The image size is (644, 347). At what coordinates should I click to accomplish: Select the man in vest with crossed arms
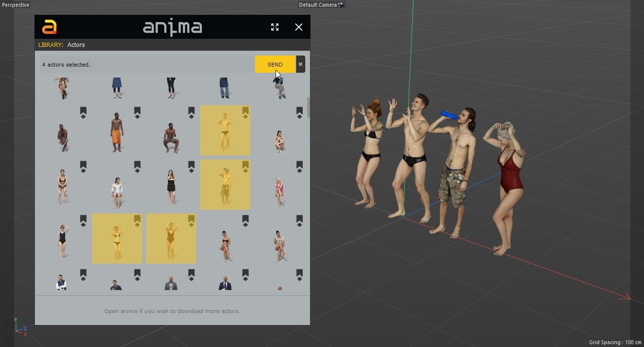pos(61,282)
